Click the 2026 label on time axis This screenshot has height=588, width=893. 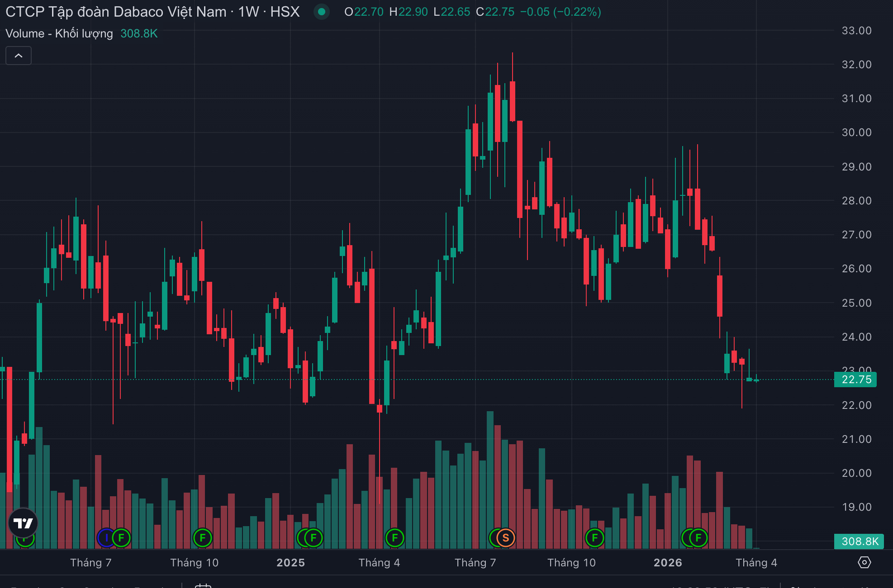coord(667,563)
